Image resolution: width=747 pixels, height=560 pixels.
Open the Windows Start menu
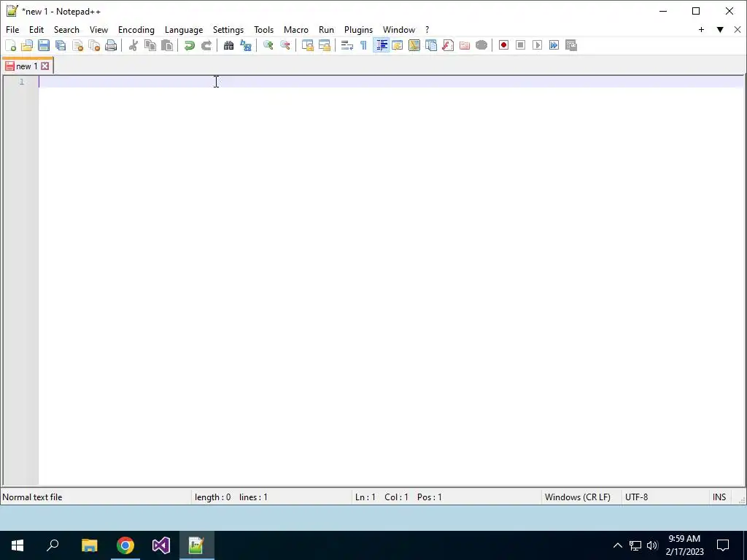(18, 545)
